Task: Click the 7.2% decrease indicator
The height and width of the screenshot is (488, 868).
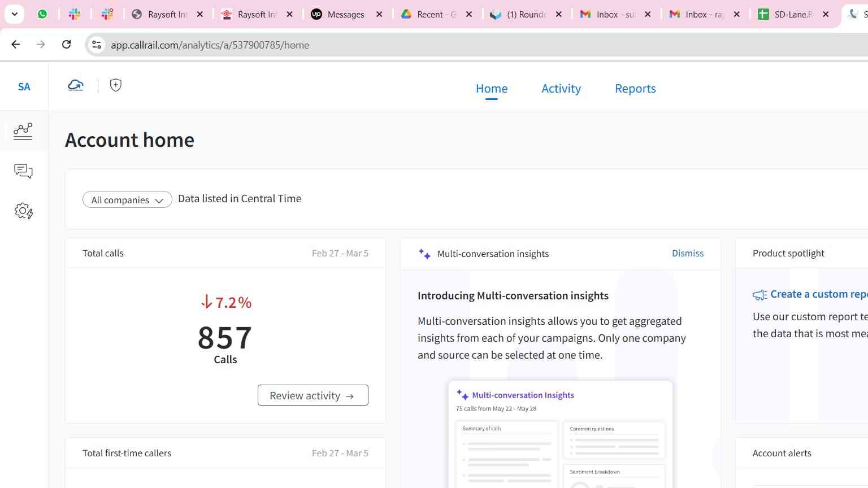Action: (226, 302)
